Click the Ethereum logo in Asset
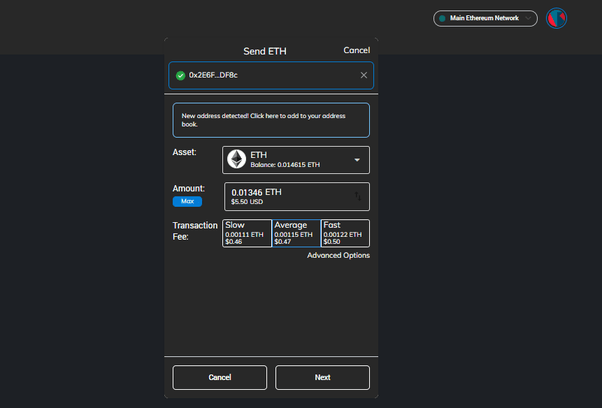The width and height of the screenshot is (602, 408). (237, 159)
